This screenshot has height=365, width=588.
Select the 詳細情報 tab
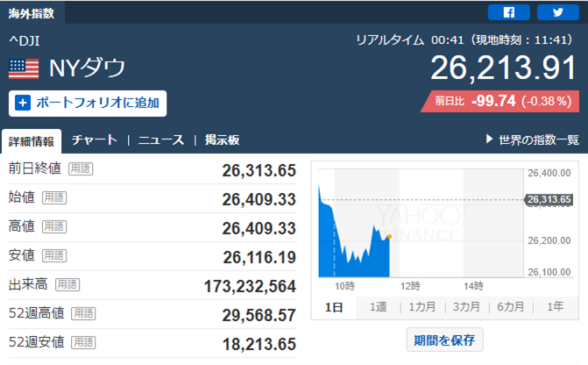(x=32, y=141)
